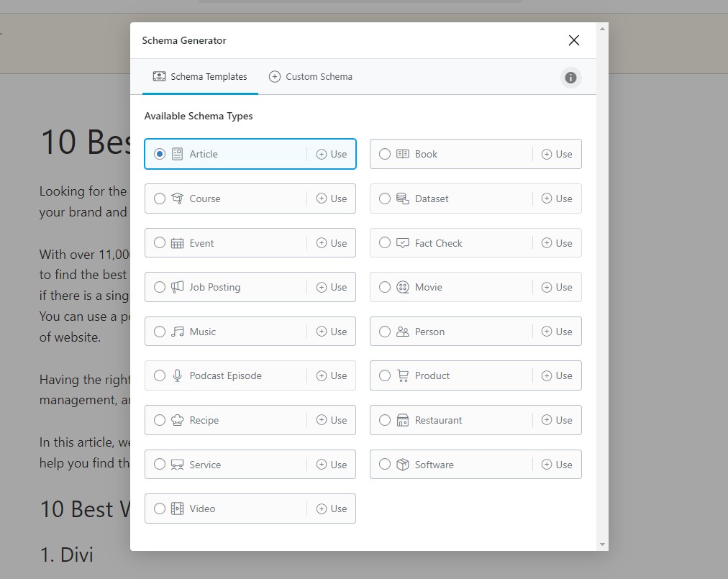Use the Product schema template

tap(557, 375)
